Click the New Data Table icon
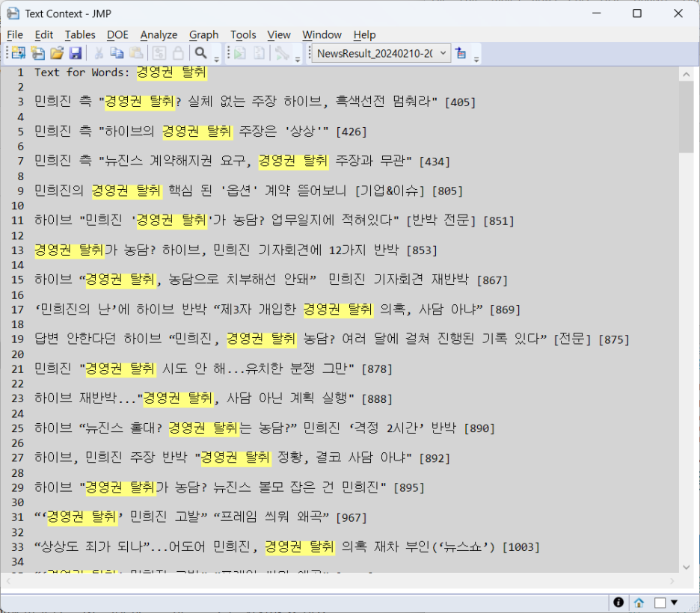 (x=18, y=53)
